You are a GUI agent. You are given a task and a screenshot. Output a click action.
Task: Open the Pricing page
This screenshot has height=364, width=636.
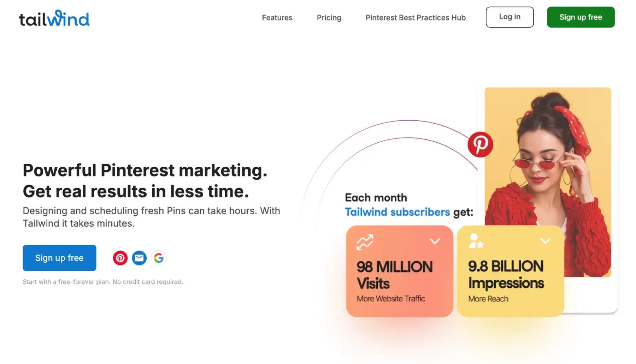point(329,18)
